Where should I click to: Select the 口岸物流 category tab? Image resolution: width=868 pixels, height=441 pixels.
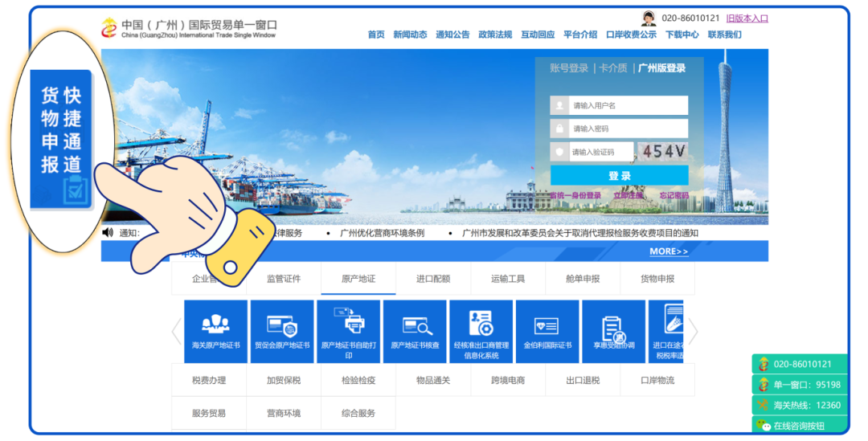(x=657, y=380)
